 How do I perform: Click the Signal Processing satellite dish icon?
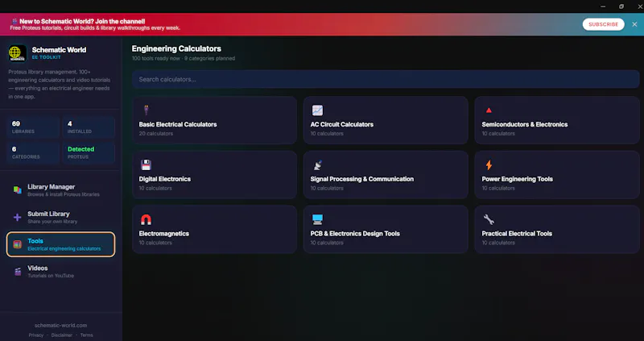[317, 165]
